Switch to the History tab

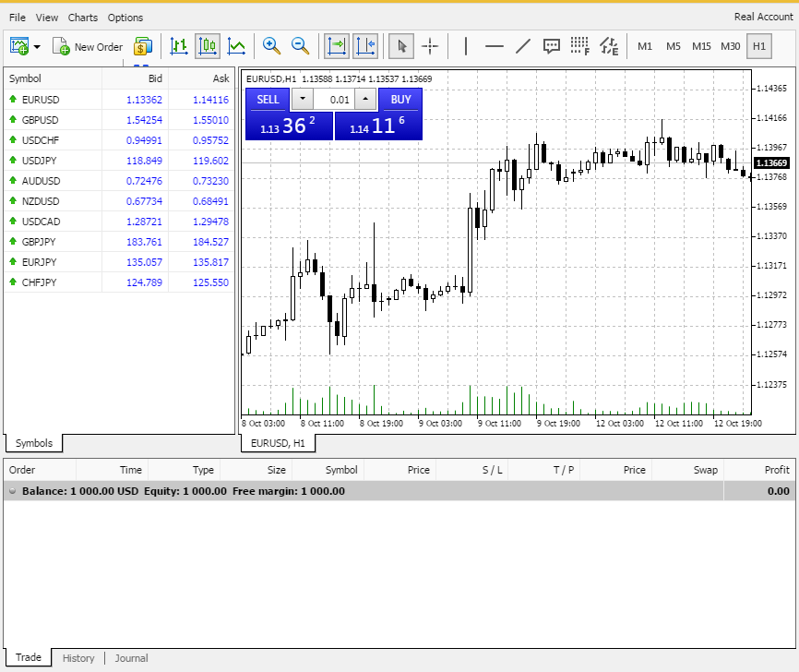[x=78, y=658]
